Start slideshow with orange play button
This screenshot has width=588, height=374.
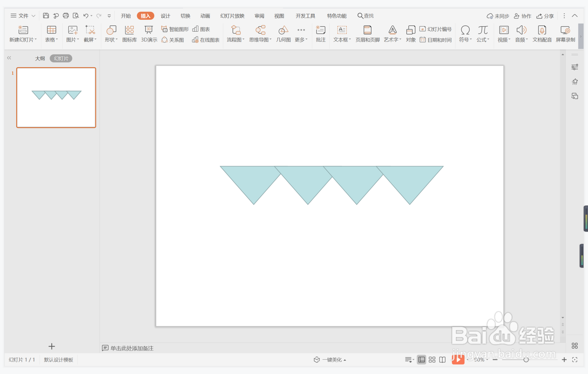tap(458, 359)
